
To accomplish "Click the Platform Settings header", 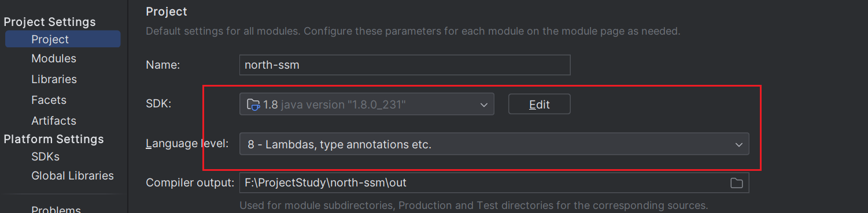I will [x=54, y=139].
